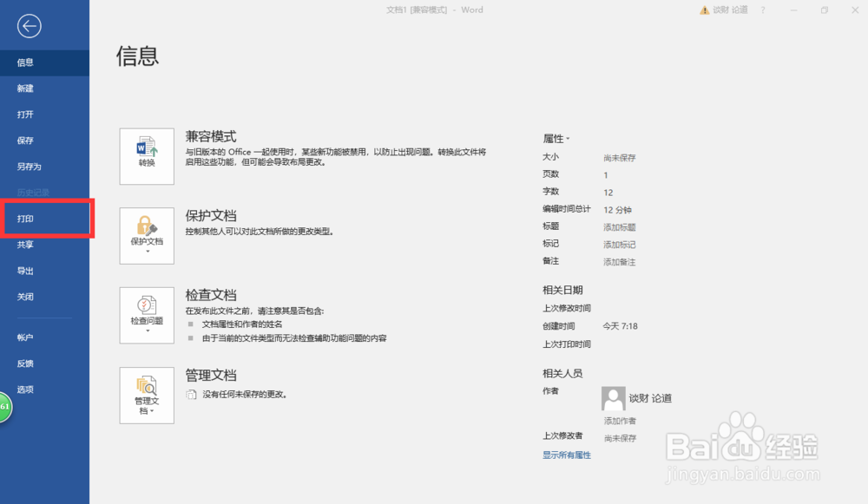Click the Protect Document (保护文档) shield icon
The width and height of the screenshot is (868, 504).
pos(147,228)
